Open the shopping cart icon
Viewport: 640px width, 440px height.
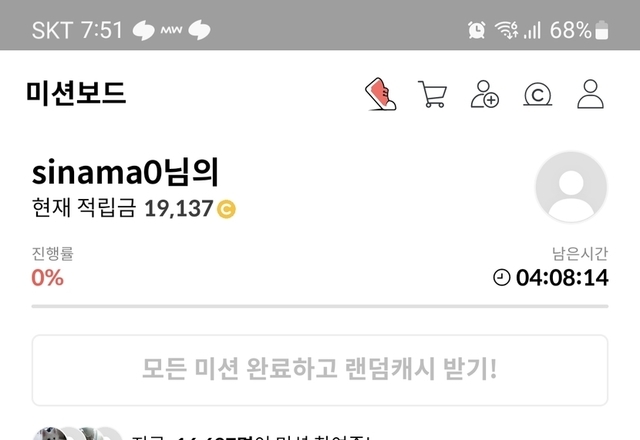[432, 94]
